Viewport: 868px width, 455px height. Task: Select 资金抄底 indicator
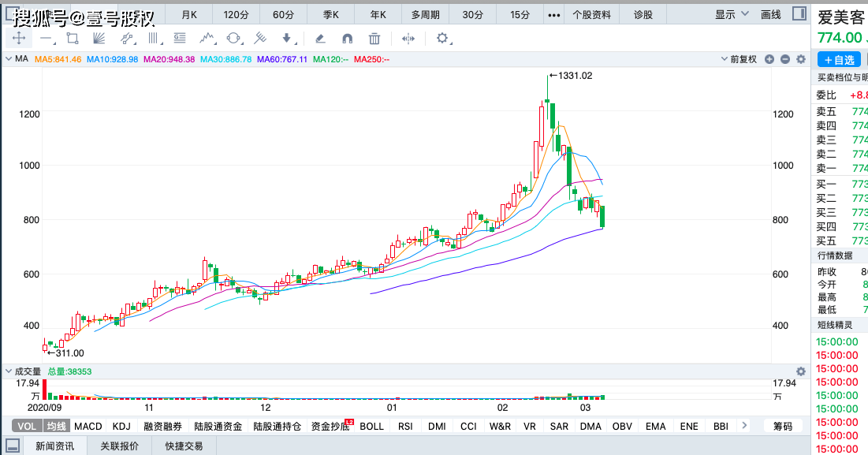point(330,426)
